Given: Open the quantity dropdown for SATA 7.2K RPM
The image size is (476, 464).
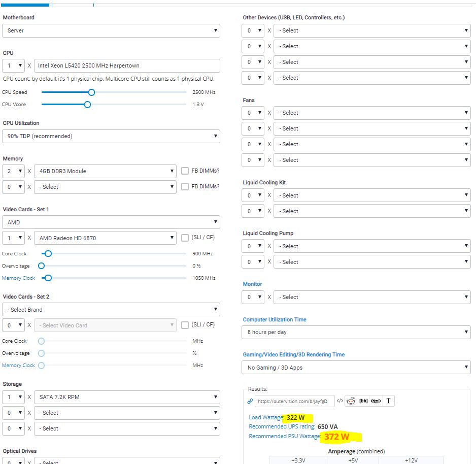Looking at the screenshot, I should coord(13,397).
